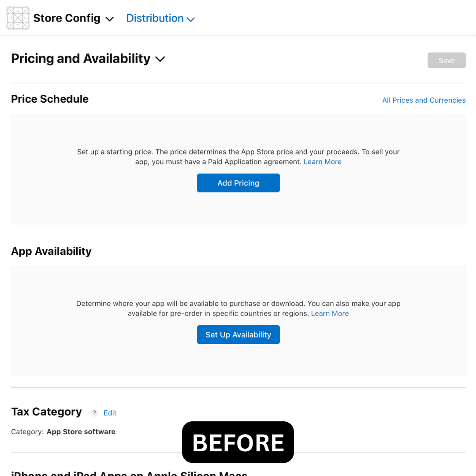Click the Store Config dropdown chevron
Screen dimensions: 476x476
coord(109,19)
